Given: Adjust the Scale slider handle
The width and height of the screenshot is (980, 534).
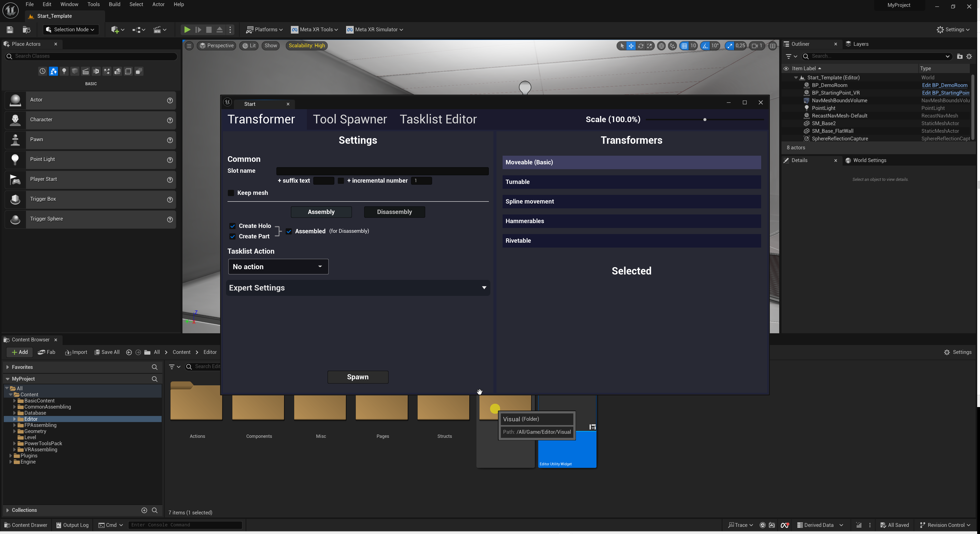Looking at the screenshot, I should (x=705, y=119).
